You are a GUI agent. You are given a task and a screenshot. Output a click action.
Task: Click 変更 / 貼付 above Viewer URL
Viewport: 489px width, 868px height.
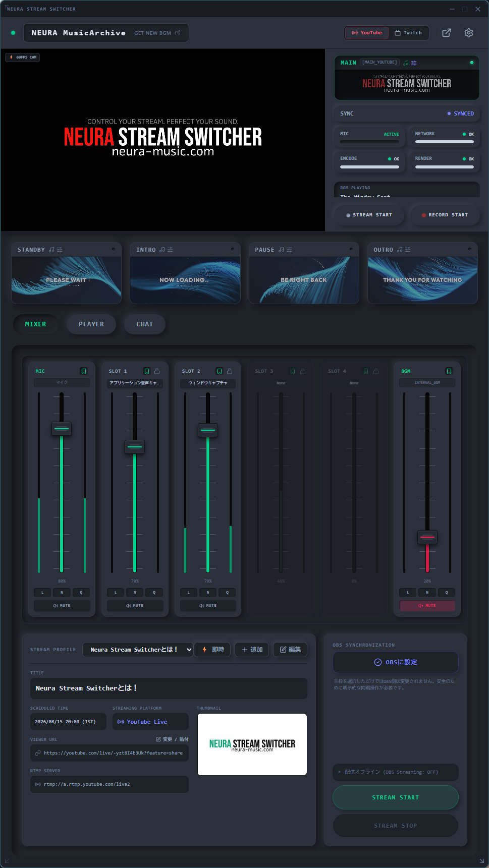pos(173,739)
